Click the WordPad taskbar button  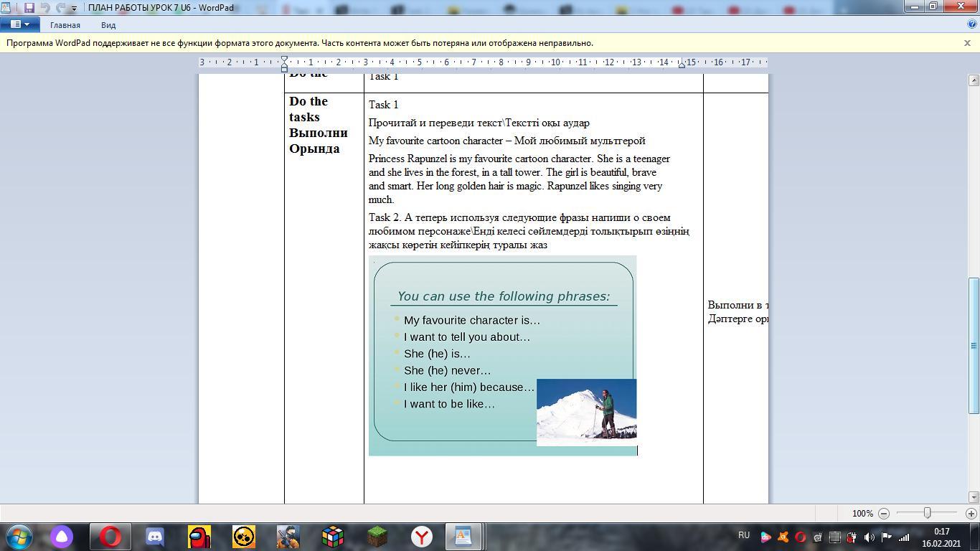click(x=463, y=537)
